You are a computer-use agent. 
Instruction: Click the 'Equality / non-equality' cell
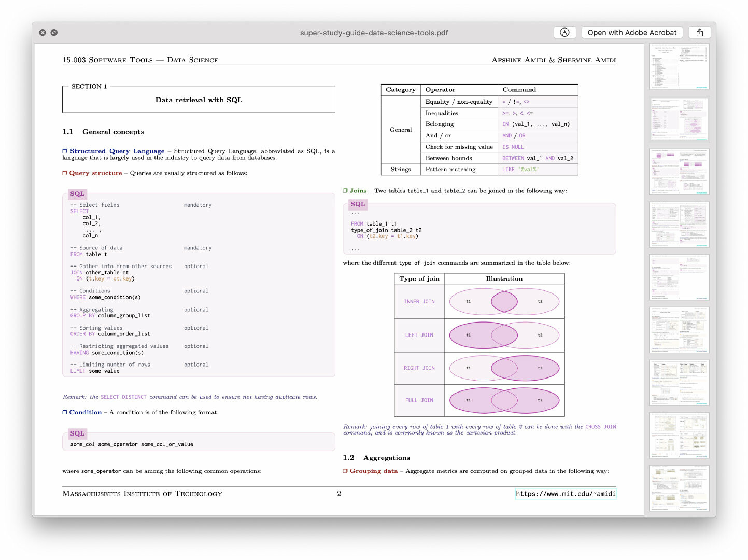(x=459, y=102)
